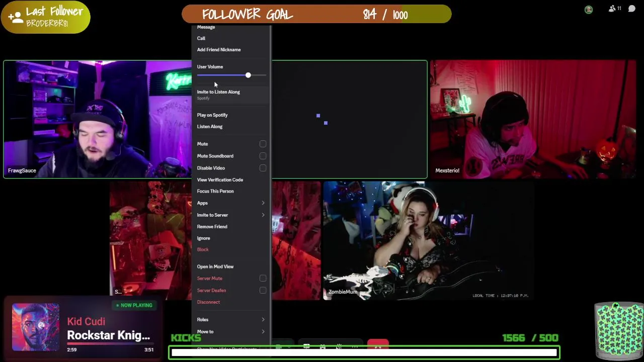Click the NOW PLAYING badge
Viewport: 644px width, 362px height.
(x=134, y=305)
